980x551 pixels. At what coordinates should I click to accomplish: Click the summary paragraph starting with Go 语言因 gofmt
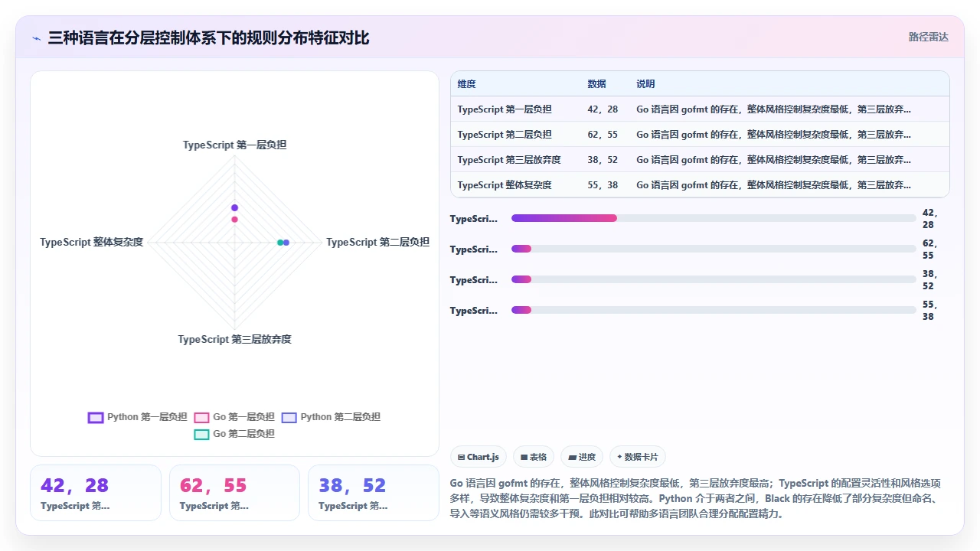click(698, 498)
